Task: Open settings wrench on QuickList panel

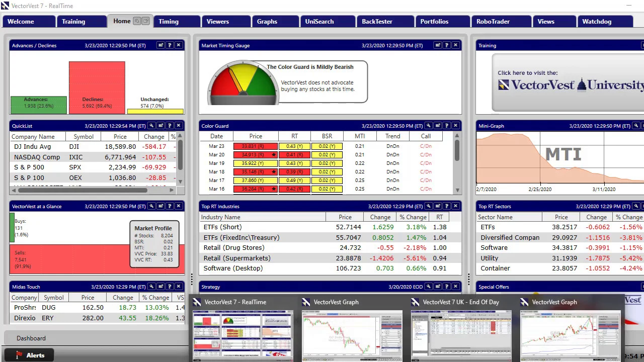Action: click(151, 126)
